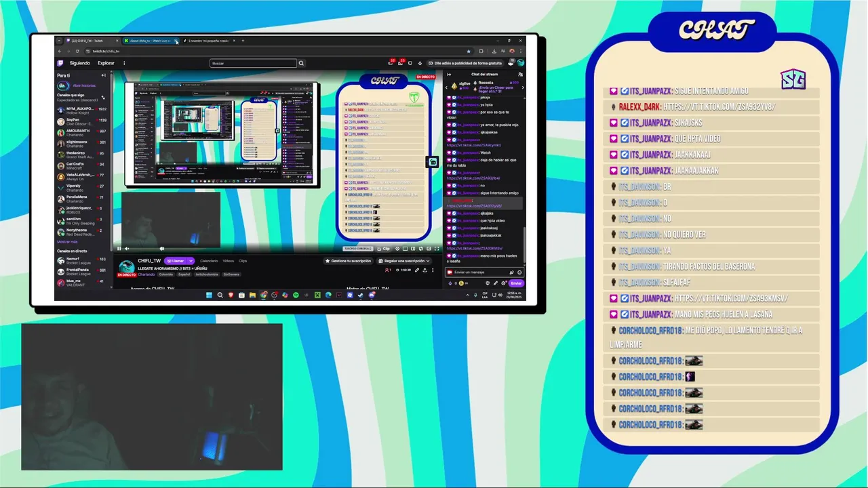
Task: Click the purple Llamar button
Action: [175, 261]
